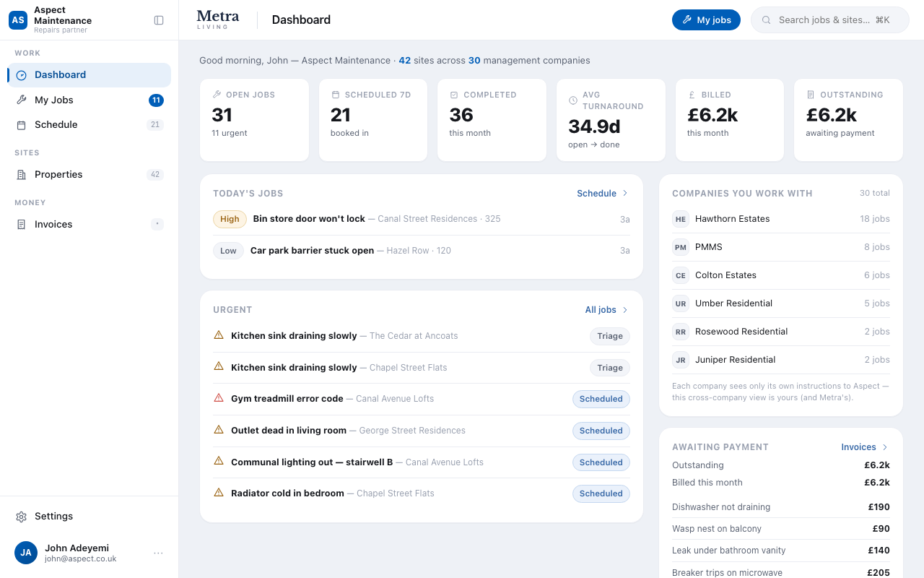Click warning icon for The Cedar at Ancoats job
This screenshot has height=578, width=924.
pos(219,335)
